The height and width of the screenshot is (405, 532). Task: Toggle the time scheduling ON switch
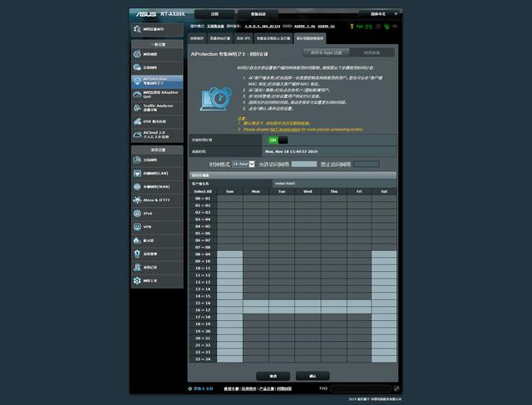278,140
